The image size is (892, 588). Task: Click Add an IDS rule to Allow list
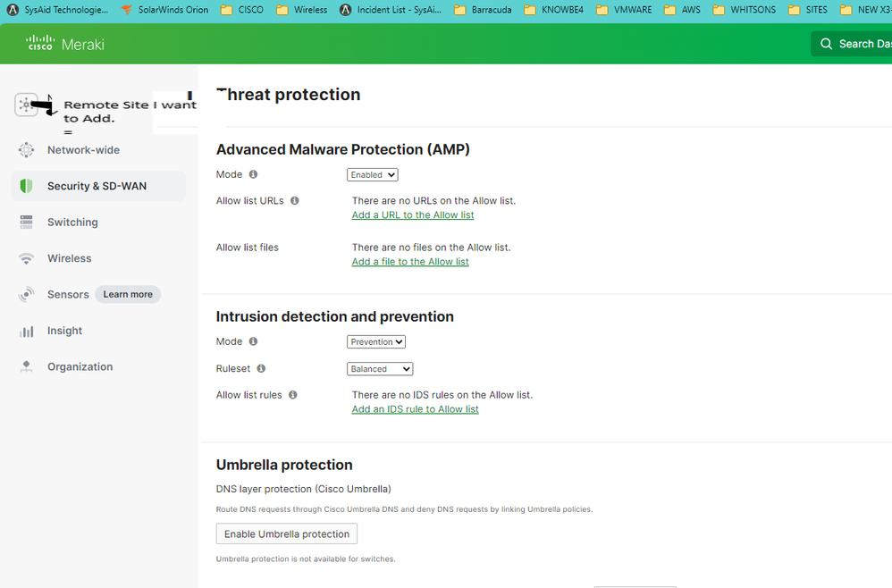coord(415,409)
